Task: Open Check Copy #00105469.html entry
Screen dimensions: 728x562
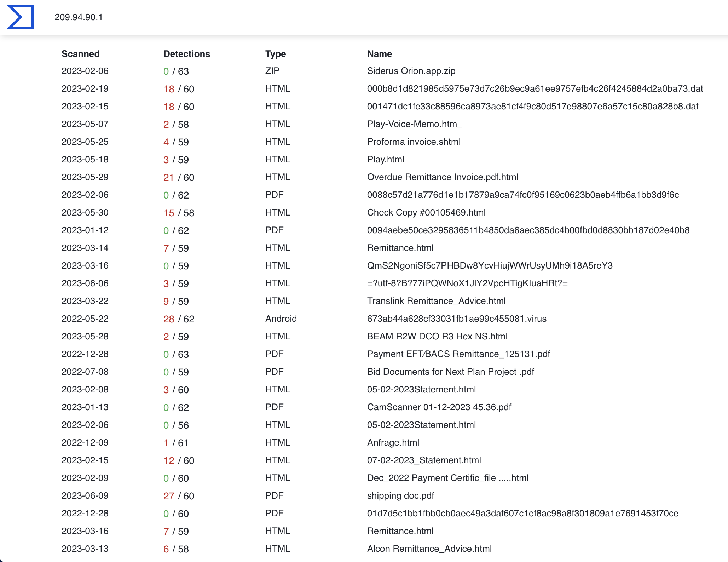Action: pyautogui.click(x=426, y=213)
